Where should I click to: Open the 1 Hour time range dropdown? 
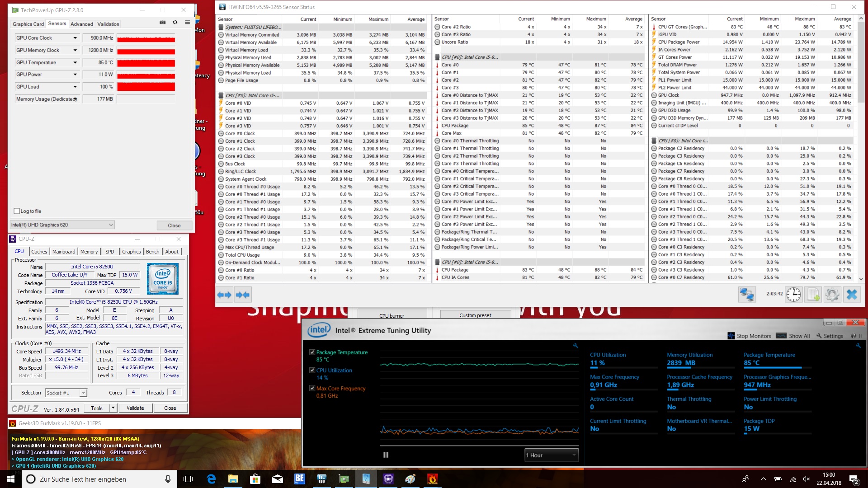pyautogui.click(x=551, y=455)
